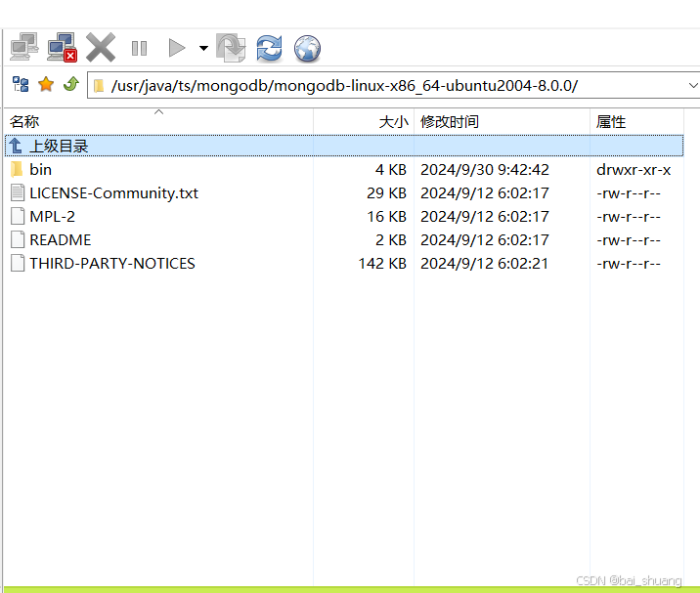
Task: Click the parent directory up-arrow icon
Action: click(16, 146)
